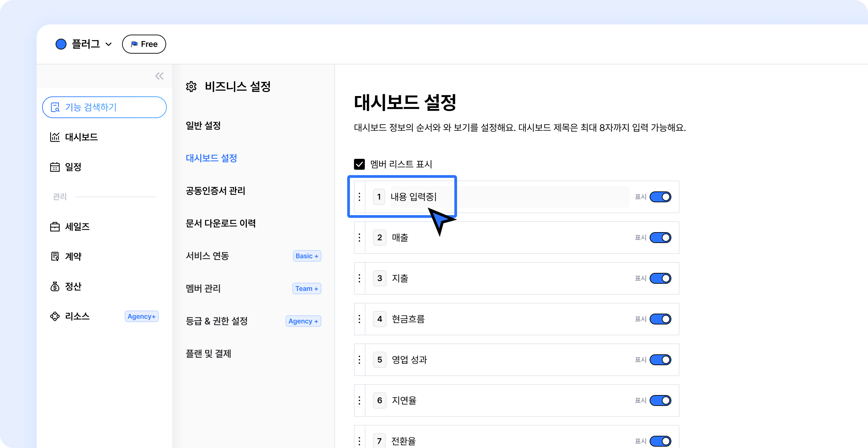Screen dimensions: 868x448
Task: Turn off 영업 성과 표시 toggle
Action: pos(660,360)
